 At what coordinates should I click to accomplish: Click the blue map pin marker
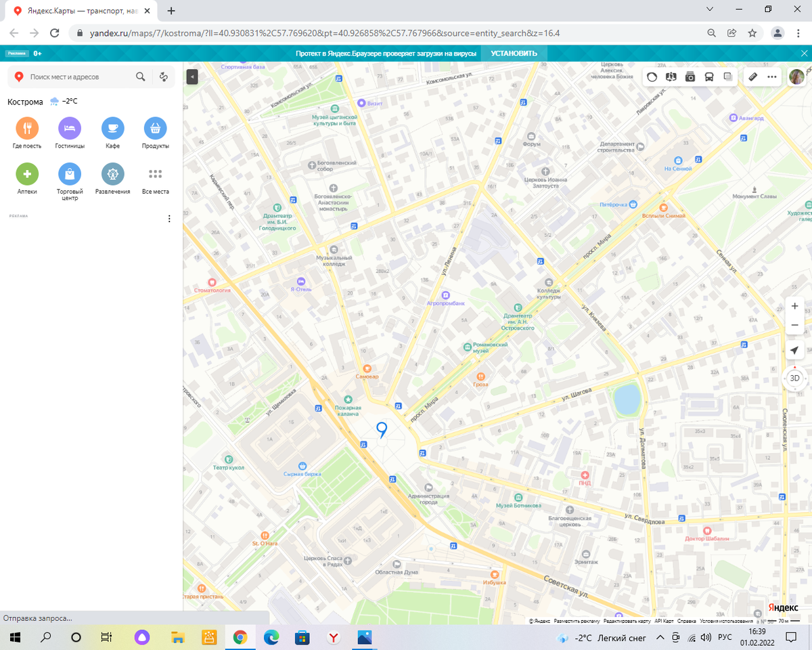[x=382, y=430]
